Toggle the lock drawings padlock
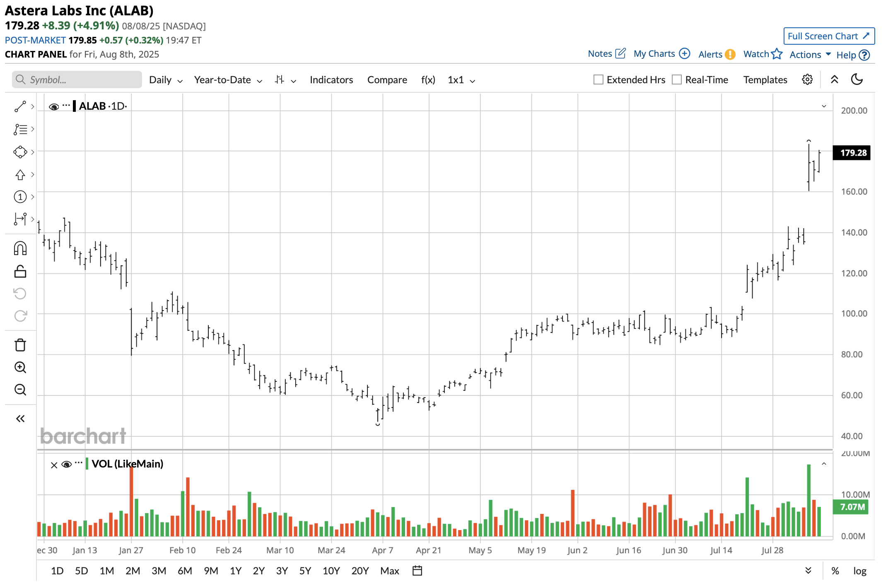The height and width of the screenshot is (588, 888). click(x=20, y=271)
